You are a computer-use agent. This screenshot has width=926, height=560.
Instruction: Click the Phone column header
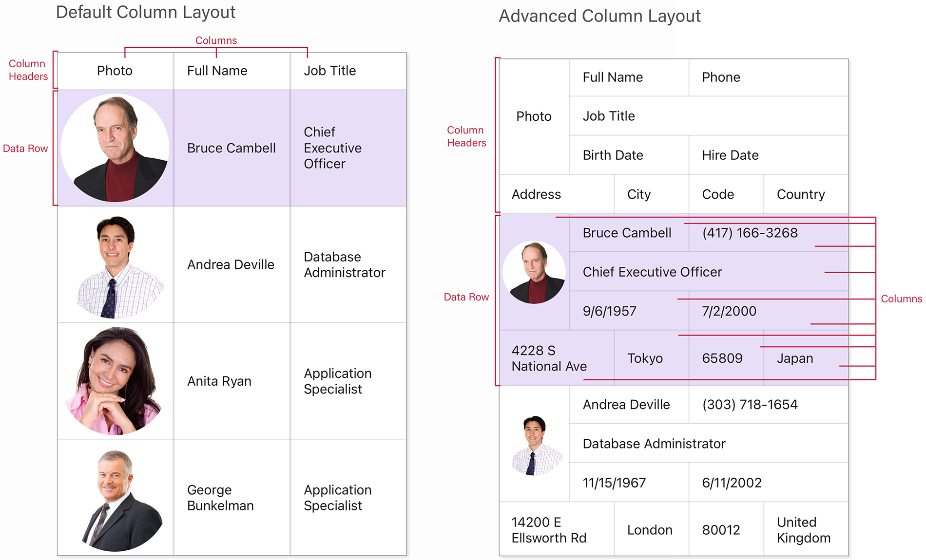tap(721, 77)
